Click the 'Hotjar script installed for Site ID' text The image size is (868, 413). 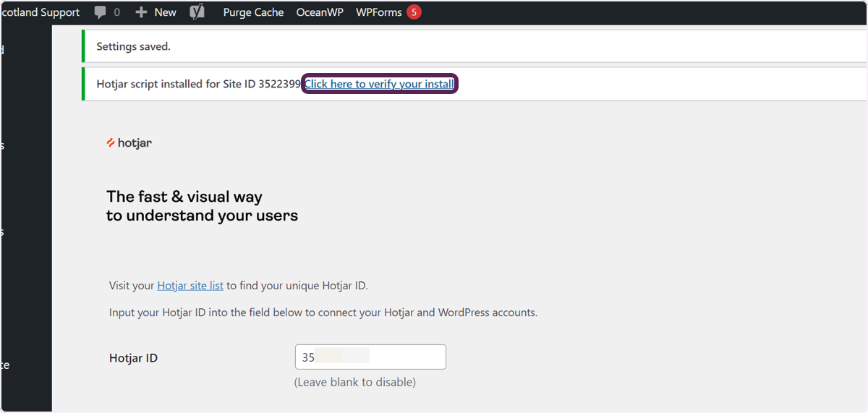click(x=198, y=84)
